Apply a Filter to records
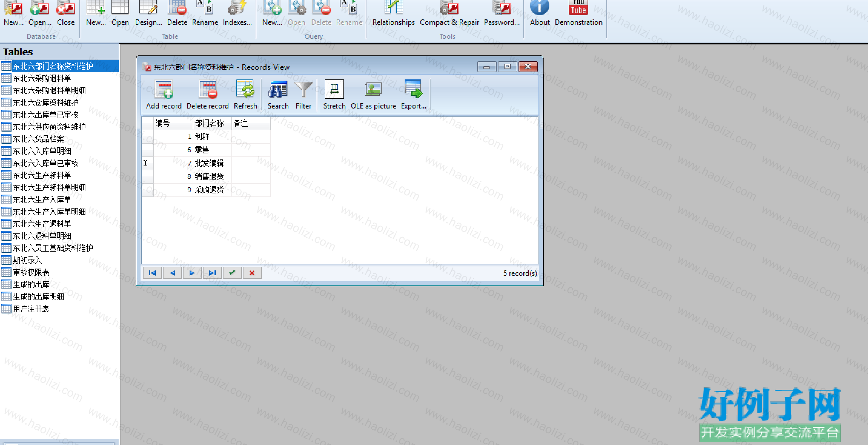Screen dimensions: 868x445 coord(303,95)
